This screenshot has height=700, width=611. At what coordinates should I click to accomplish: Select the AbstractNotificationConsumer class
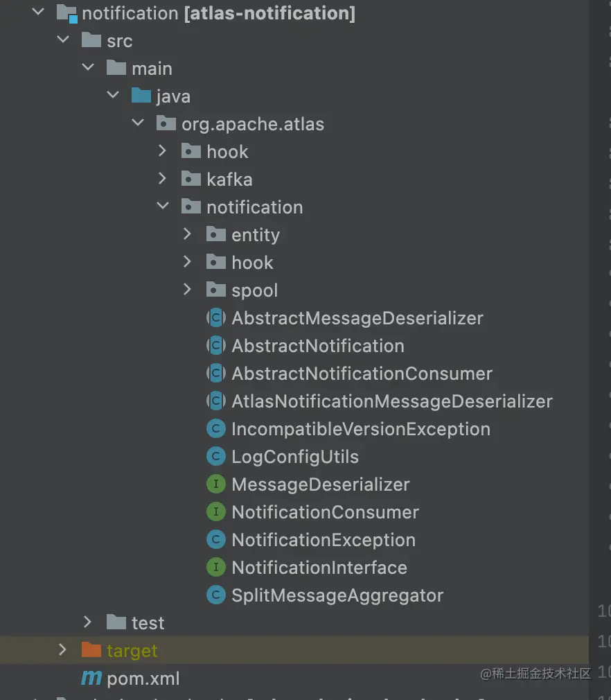point(362,374)
